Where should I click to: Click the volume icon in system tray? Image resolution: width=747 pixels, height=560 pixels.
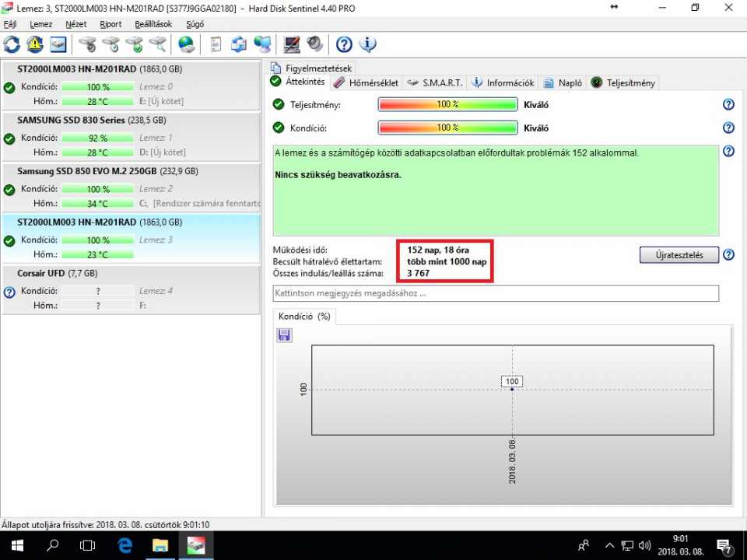coord(644,546)
